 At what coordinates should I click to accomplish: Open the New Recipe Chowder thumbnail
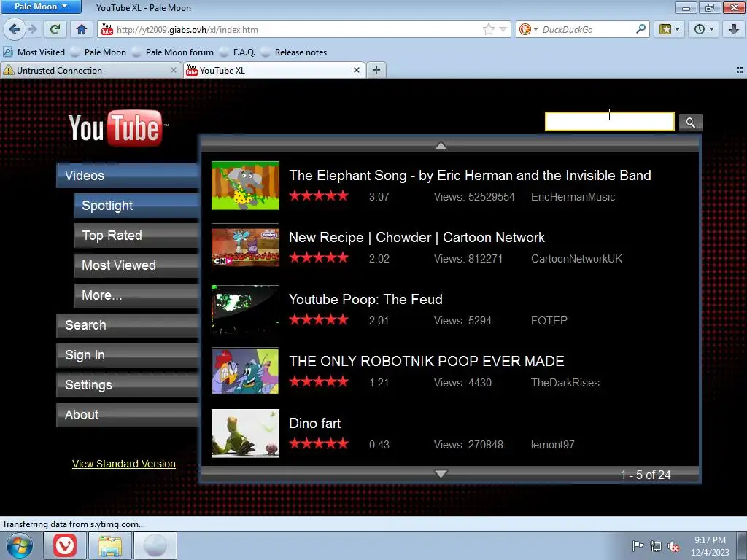click(245, 248)
